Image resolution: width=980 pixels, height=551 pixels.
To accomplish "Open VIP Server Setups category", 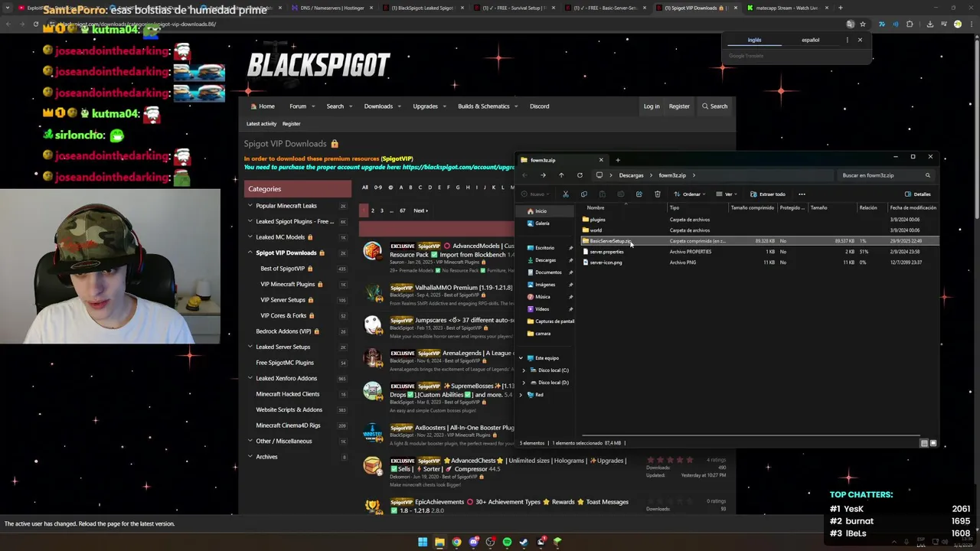I will tap(283, 300).
